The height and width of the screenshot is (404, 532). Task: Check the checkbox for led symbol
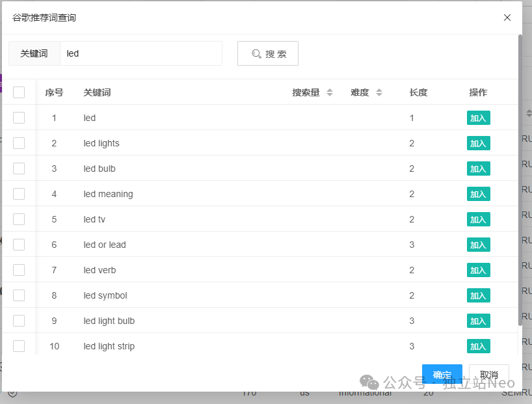[x=19, y=295]
